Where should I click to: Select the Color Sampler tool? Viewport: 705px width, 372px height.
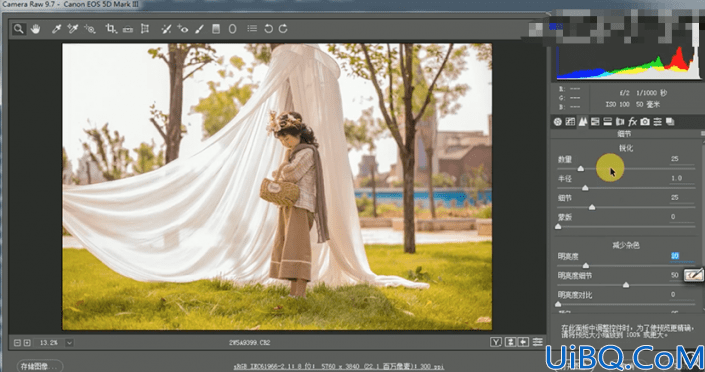tap(72, 29)
